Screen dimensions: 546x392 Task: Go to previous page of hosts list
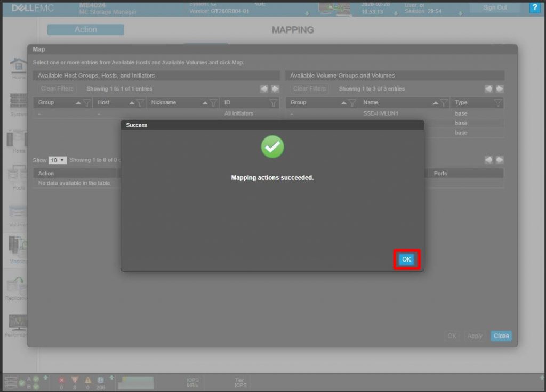[264, 89]
